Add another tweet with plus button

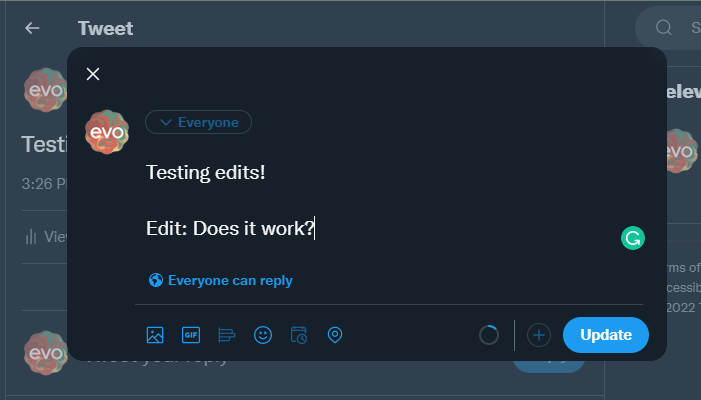click(539, 335)
